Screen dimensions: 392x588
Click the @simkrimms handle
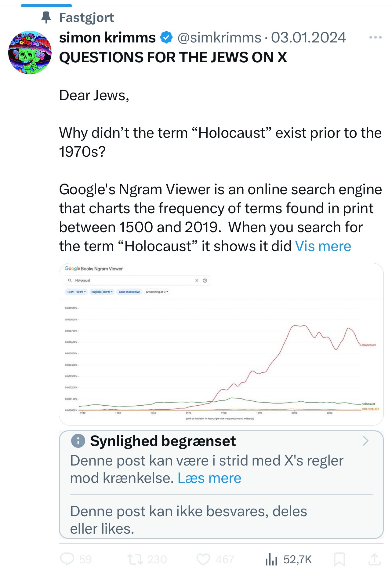point(219,38)
